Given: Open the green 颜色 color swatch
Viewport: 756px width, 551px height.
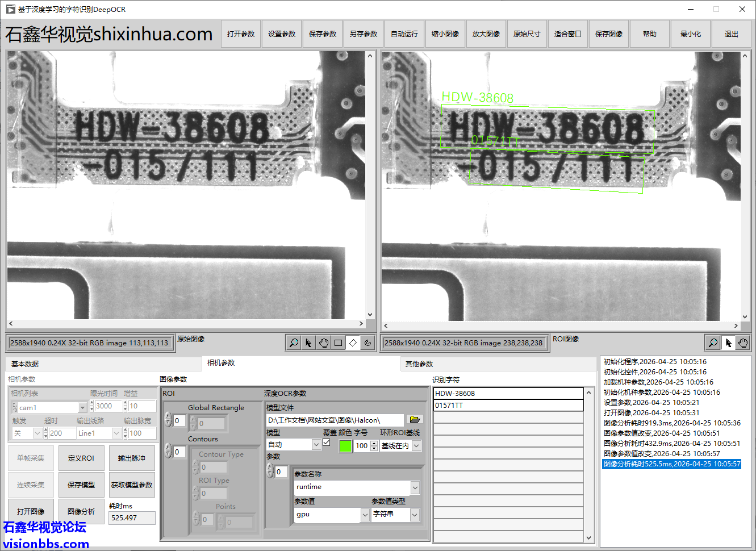Looking at the screenshot, I should pos(345,446).
